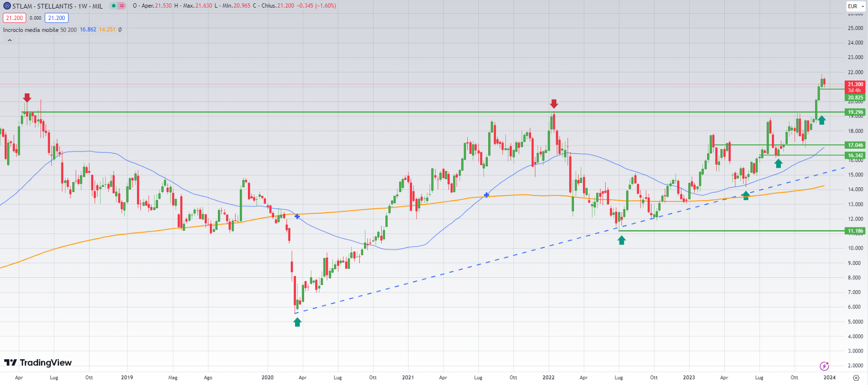Select the 20.825 green price level label
The height and width of the screenshot is (385, 868).
[855, 98]
